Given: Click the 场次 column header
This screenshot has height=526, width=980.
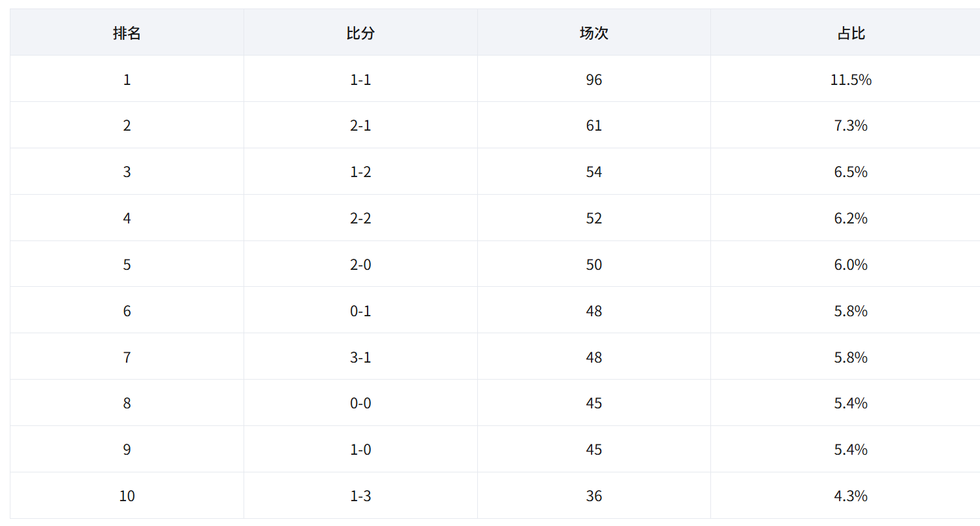Looking at the screenshot, I should click(x=593, y=33).
